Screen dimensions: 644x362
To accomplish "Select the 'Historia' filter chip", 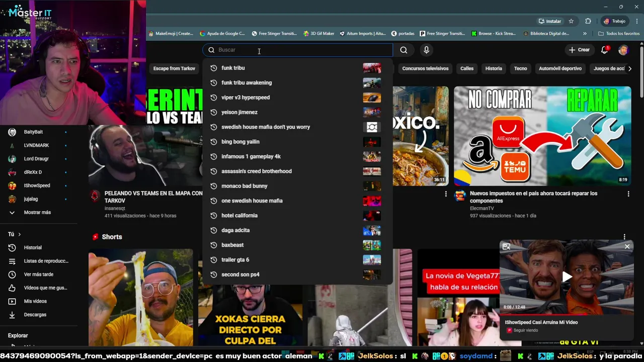I will (x=494, y=68).
